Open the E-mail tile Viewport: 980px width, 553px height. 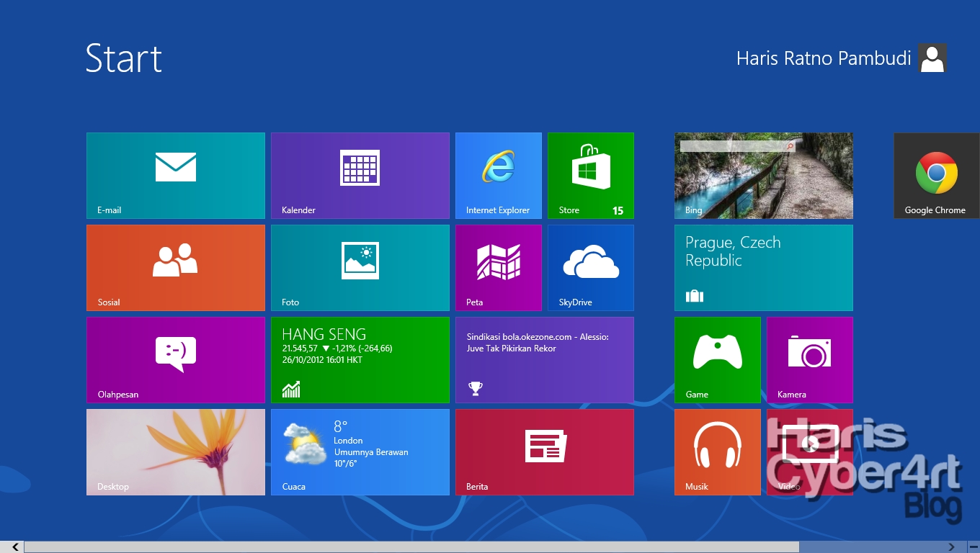pos(176,176)
